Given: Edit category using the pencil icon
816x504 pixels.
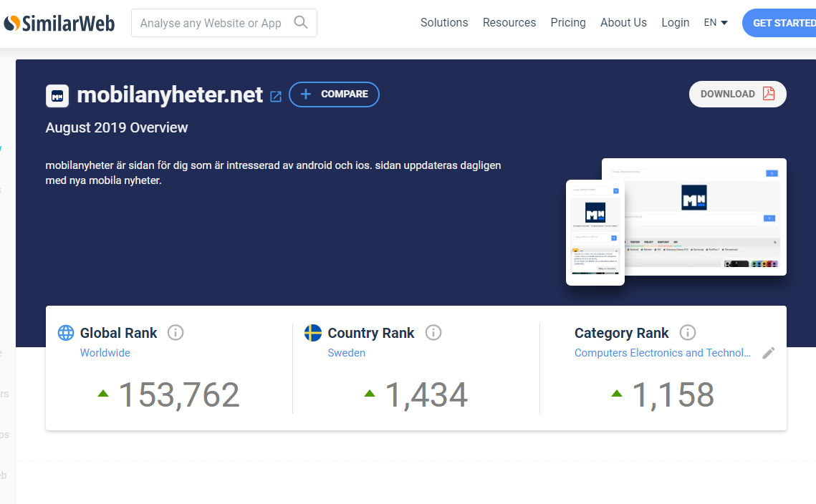Looking at the screenshot, I should pos(768,353).
